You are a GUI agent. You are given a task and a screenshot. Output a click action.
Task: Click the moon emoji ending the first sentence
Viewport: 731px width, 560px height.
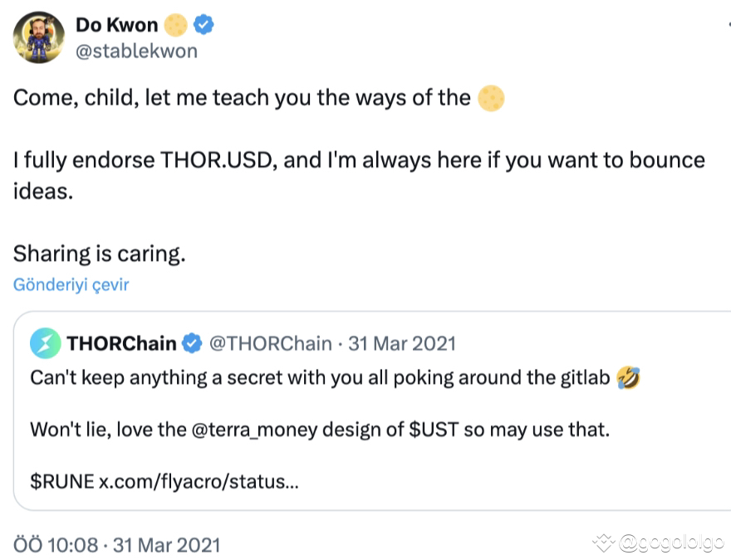coord(491,99)
